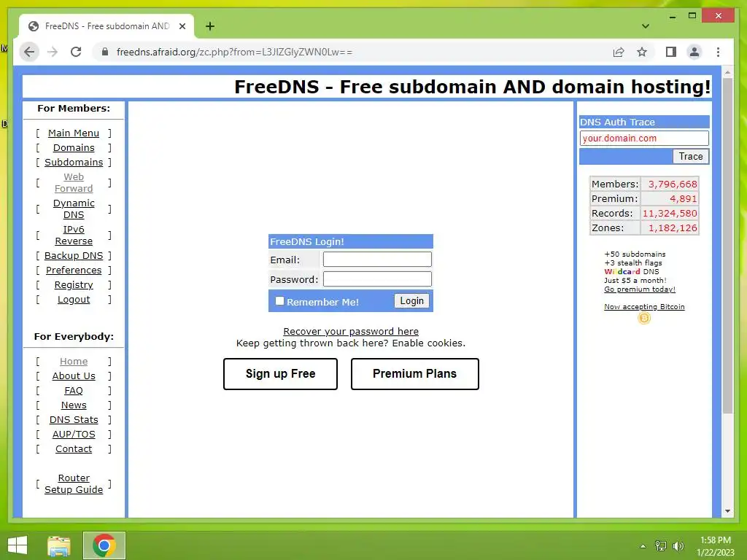
Task: Click the DNS Auth Trace domain field
Action: pyautogui.click(x=644, y=138)
